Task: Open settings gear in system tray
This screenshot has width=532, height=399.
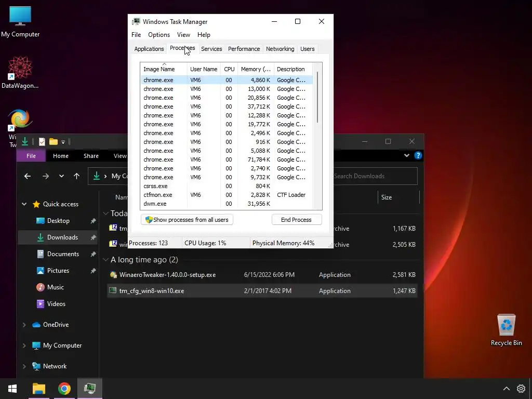Action: [521, 389]
